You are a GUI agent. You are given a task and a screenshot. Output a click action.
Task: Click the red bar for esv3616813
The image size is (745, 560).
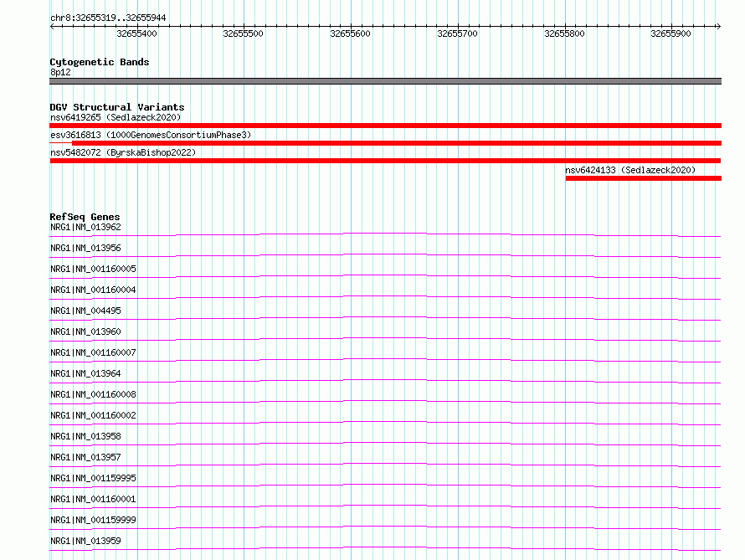pos(397,143)
